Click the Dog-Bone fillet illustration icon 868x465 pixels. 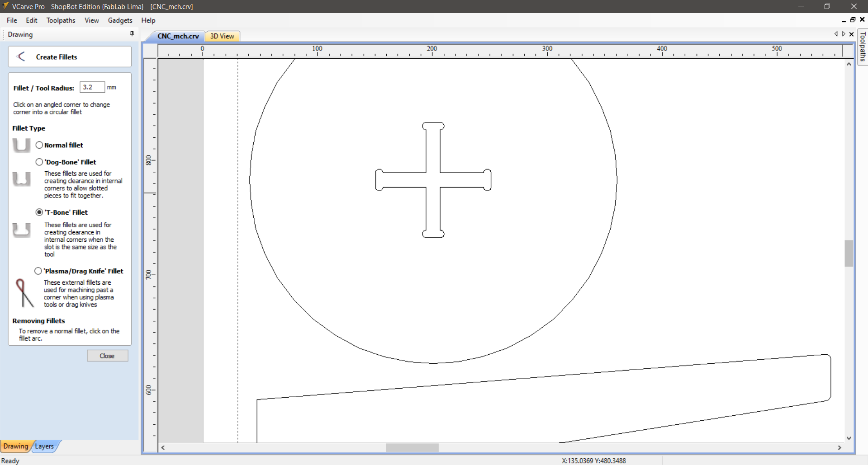tap(21, 179)
